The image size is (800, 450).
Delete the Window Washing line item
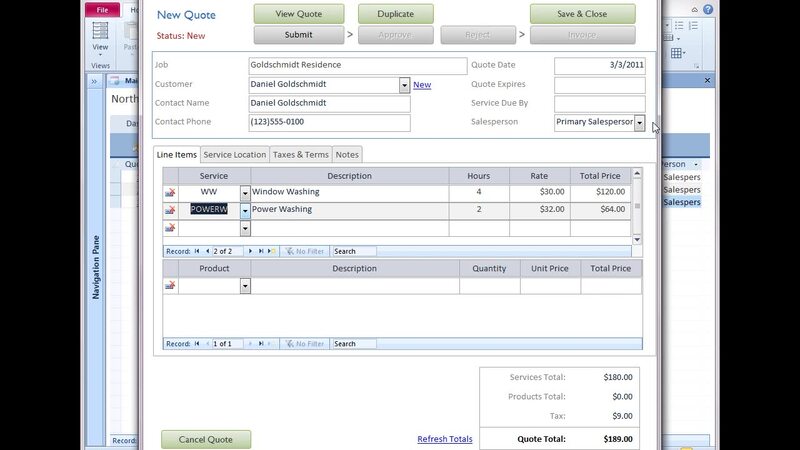tap(170, 192)
